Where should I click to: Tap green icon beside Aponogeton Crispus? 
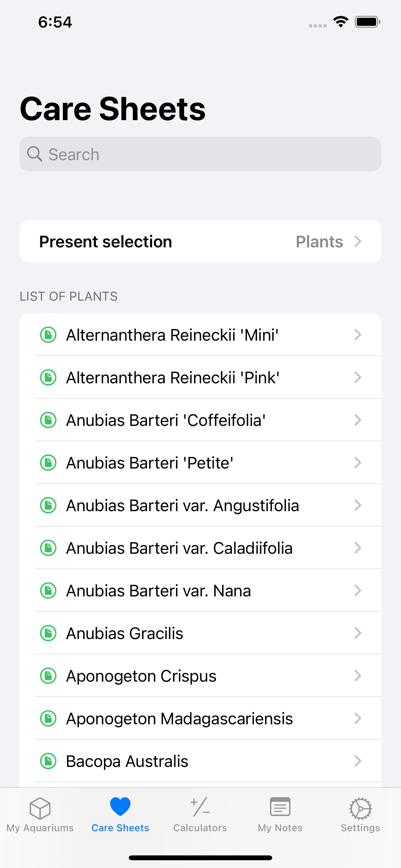48,676
